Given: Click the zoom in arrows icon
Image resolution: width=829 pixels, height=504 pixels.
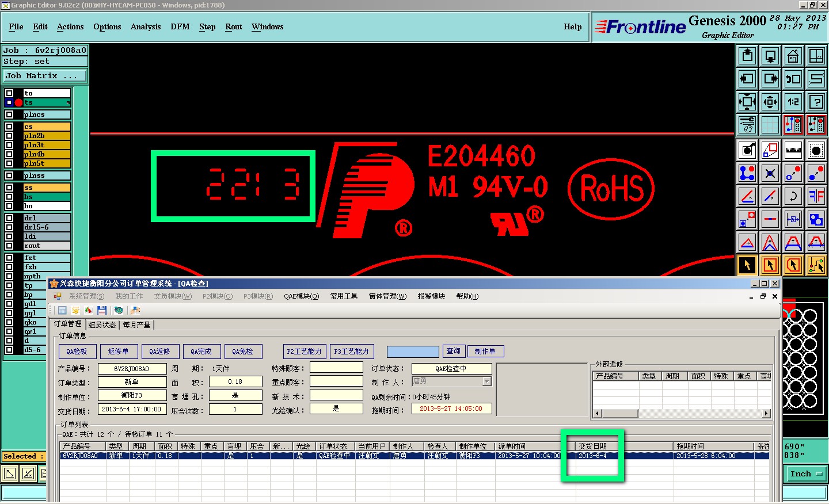Looking at the screenshot, I should pos(747,102).
